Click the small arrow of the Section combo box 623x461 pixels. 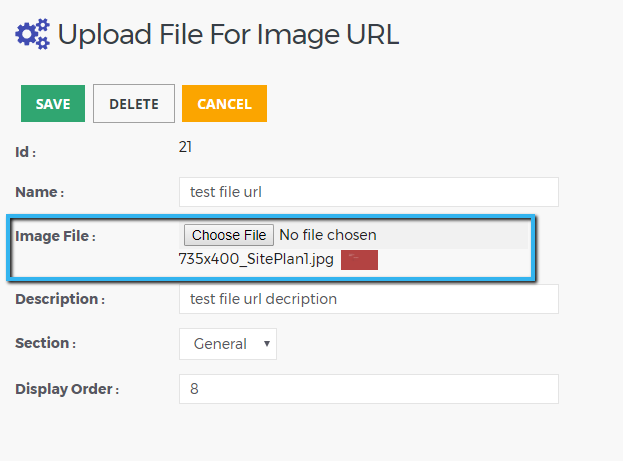(x=267, y=344)
